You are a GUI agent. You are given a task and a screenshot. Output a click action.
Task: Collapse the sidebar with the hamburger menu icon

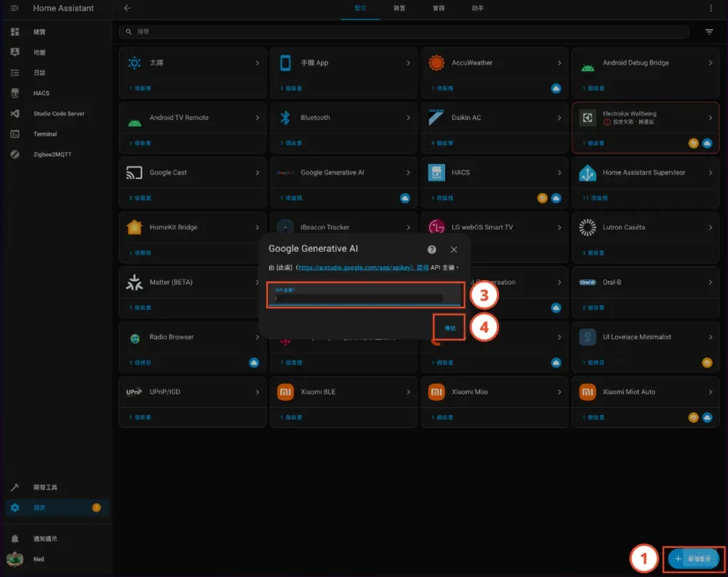tap(15, 8)
